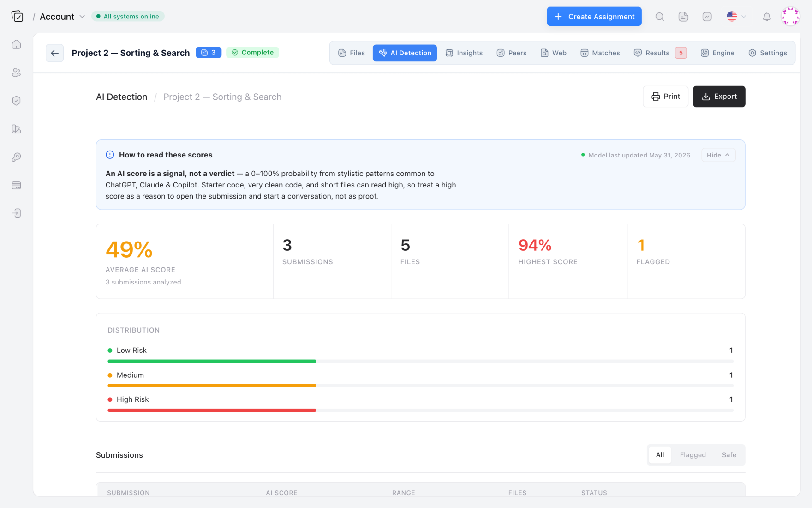Click All systems online status pill
812x508 pixels.
click(x=128, y=17)
